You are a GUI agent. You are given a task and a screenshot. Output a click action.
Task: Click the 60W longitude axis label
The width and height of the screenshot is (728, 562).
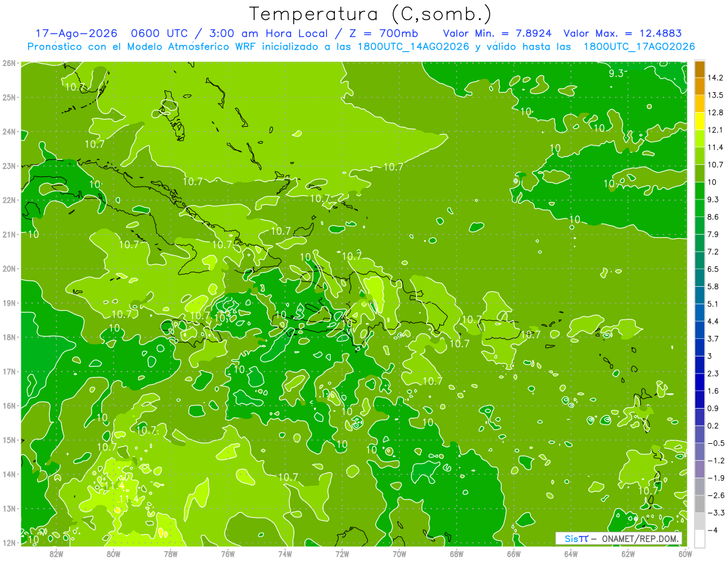coord(685,554)
